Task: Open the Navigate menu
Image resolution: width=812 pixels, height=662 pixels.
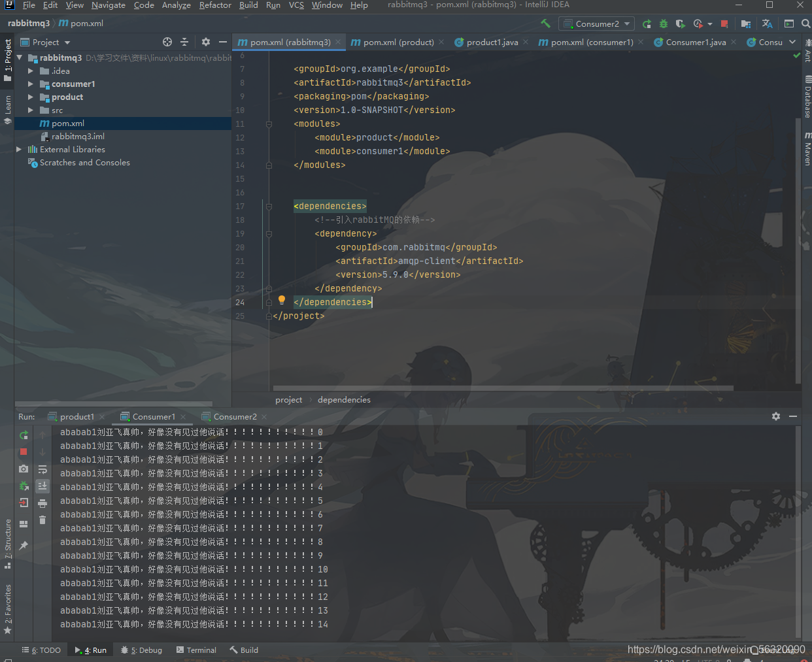Action: pyautogui.click(x=109, y=5)
